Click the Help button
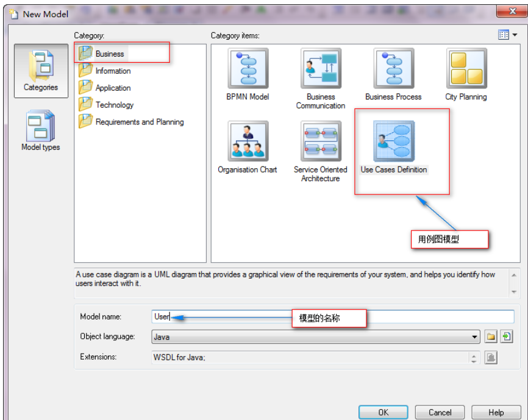Screen dimensions: 528x420 point(496,412)
